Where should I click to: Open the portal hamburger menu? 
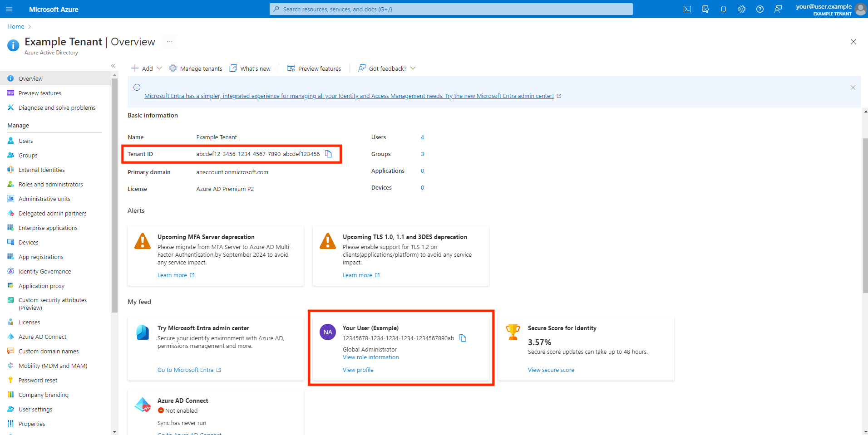(x=9, y=9)
